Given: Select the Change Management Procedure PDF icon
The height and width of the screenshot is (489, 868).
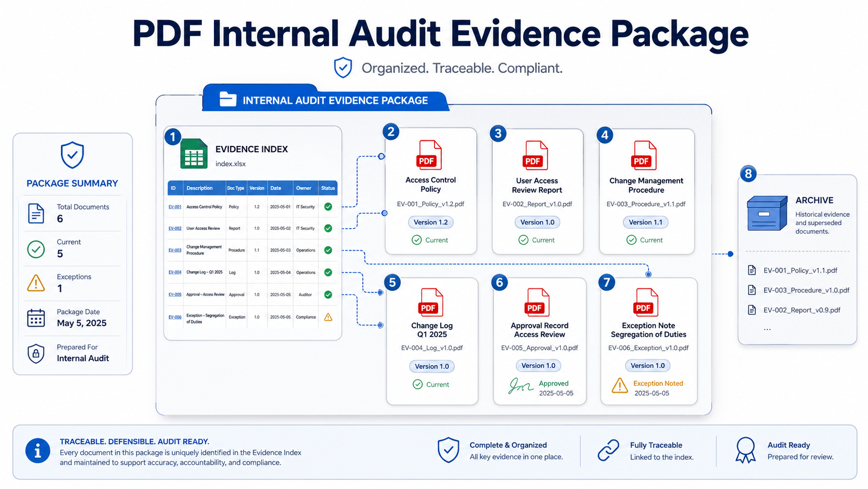Looking at the screenshot, I should click(x=644, y=155).
